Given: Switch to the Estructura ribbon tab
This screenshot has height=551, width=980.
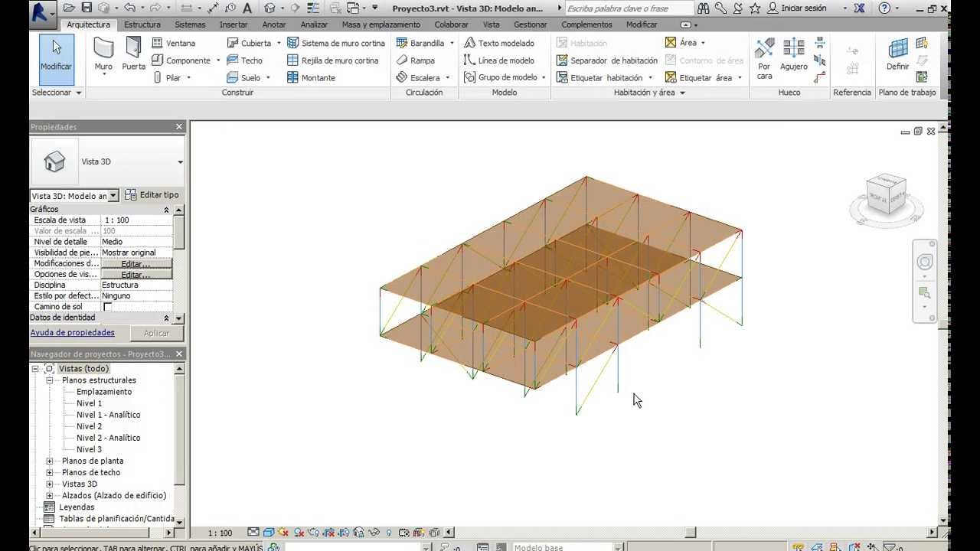Looking at the screenshot, I should coord(142,24).
